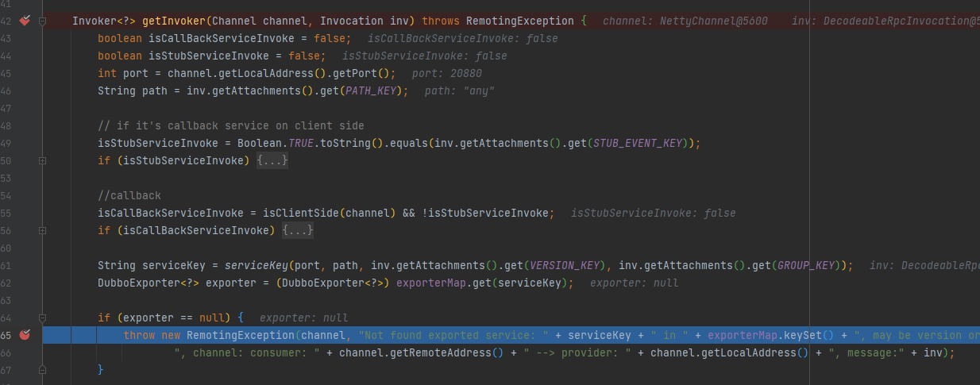Click getRemoteAddress() on line 66
The height and width of the screenshot is (385, 980).
447,352
